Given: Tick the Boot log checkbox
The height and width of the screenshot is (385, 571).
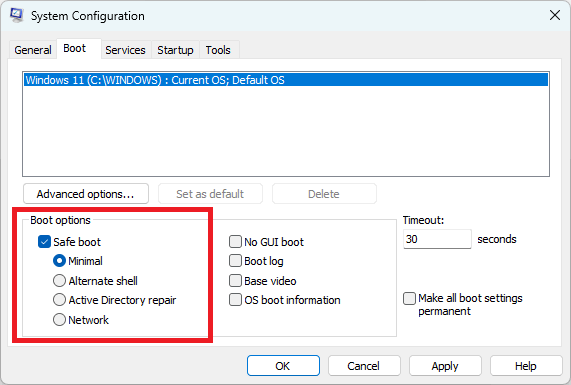Looking at the screenshot, I should 235,261.
